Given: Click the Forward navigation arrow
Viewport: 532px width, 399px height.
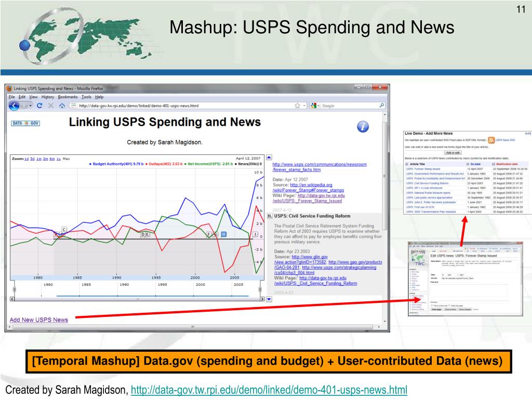Looking at the screenshot, I should click(24, 106).
